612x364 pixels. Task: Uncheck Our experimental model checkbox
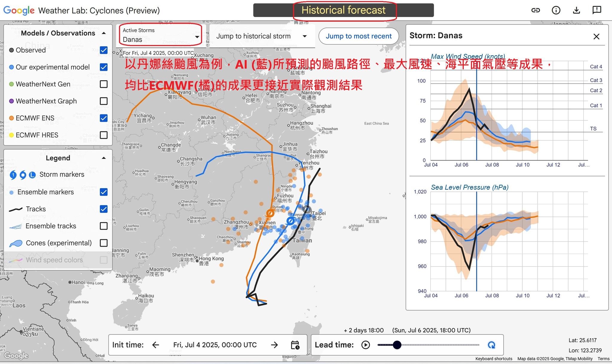104,67
